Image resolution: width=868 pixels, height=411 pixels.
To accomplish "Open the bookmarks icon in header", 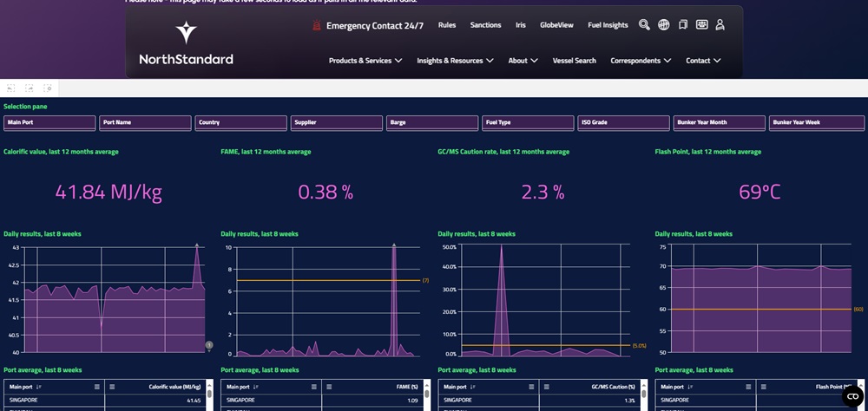I will click(x=682, y=25).
